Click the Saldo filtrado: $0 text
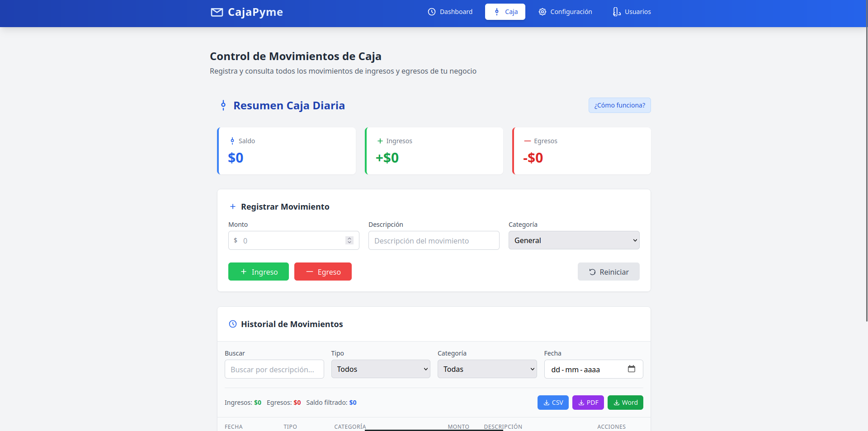The height and width of the screenshot is (431, 868). (x=331, y=403)
